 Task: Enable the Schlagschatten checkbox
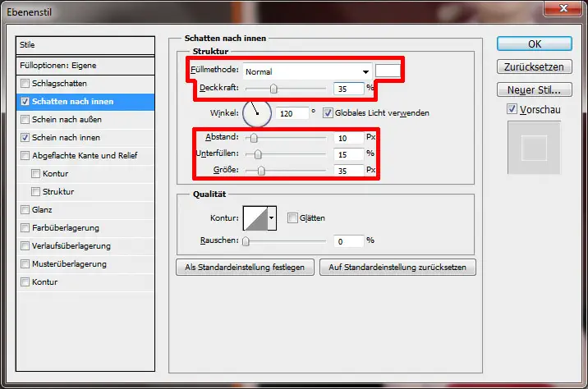coord(25,84)
